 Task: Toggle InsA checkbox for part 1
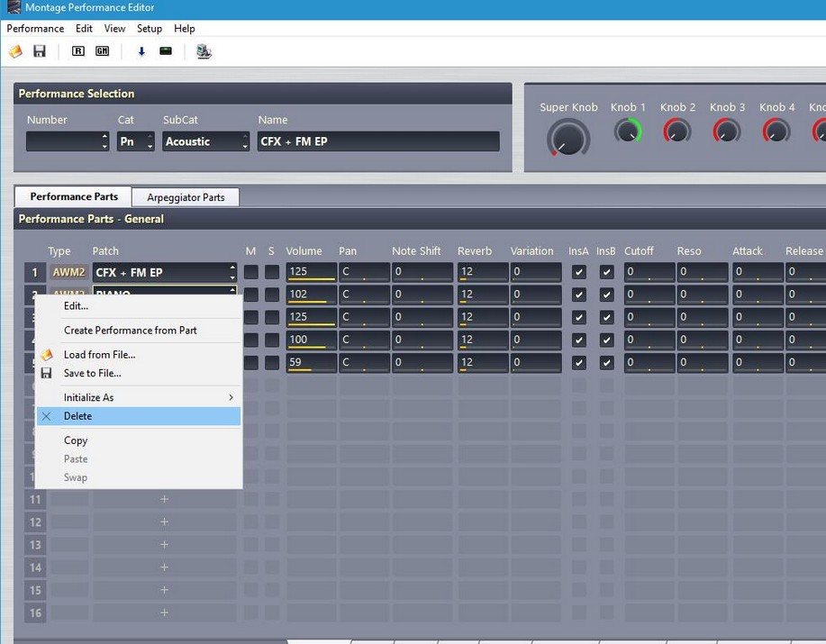579,272
